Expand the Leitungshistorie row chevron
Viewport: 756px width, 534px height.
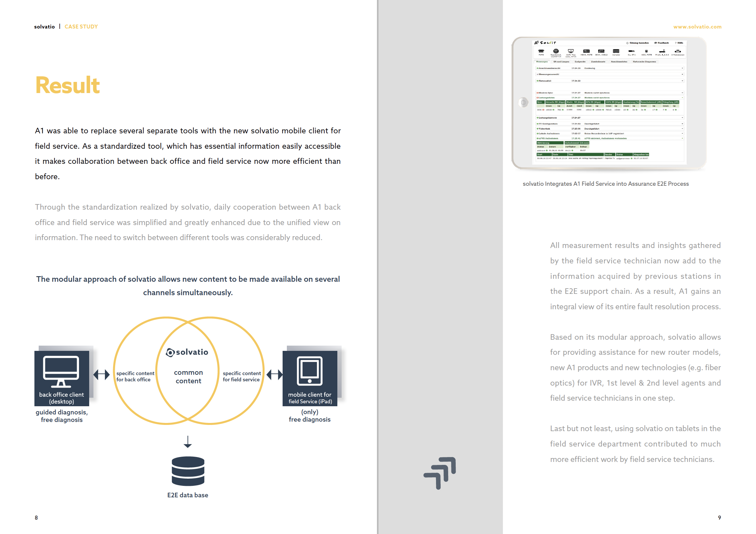pos(682,118)
